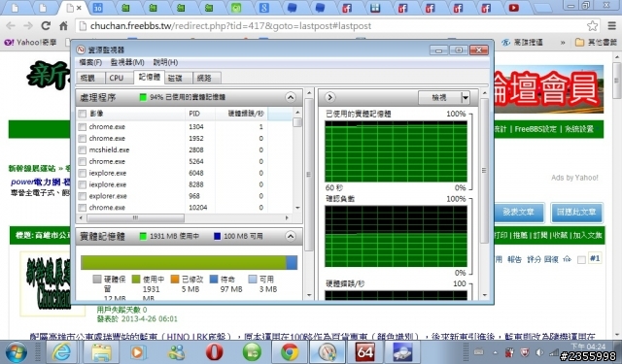The width and height of the screenshot is (622, 364).
Task: Open Windows Explorer folder on taskbar
Action: click(x=100, y=352)
